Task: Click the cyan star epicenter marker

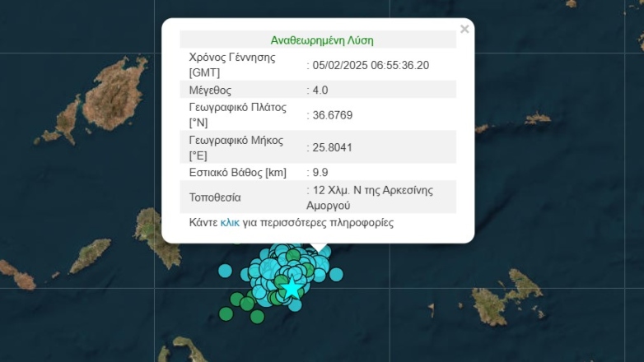Action: tap(291, 287)
